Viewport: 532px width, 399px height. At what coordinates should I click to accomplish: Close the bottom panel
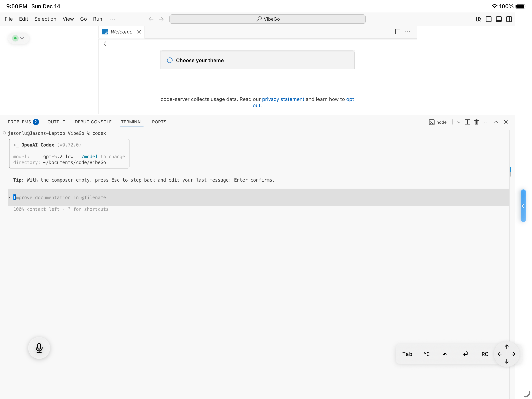tap(506, 122)
